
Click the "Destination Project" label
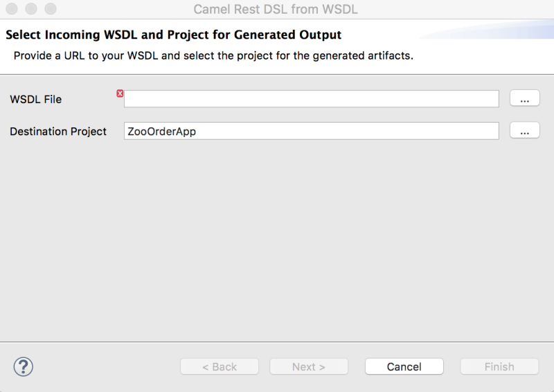[58, 131]
